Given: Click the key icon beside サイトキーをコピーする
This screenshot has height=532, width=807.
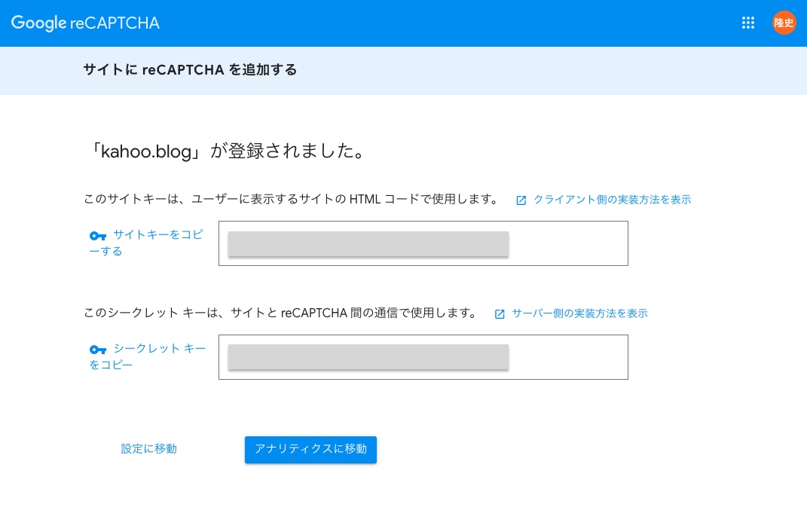Looking at the screenshot, I should [x=98, y=236].
